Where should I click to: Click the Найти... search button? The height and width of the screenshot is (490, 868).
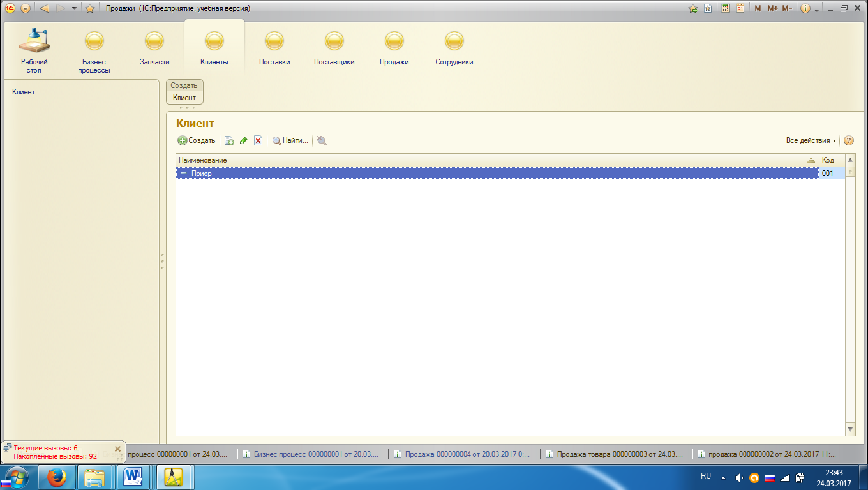290,140
